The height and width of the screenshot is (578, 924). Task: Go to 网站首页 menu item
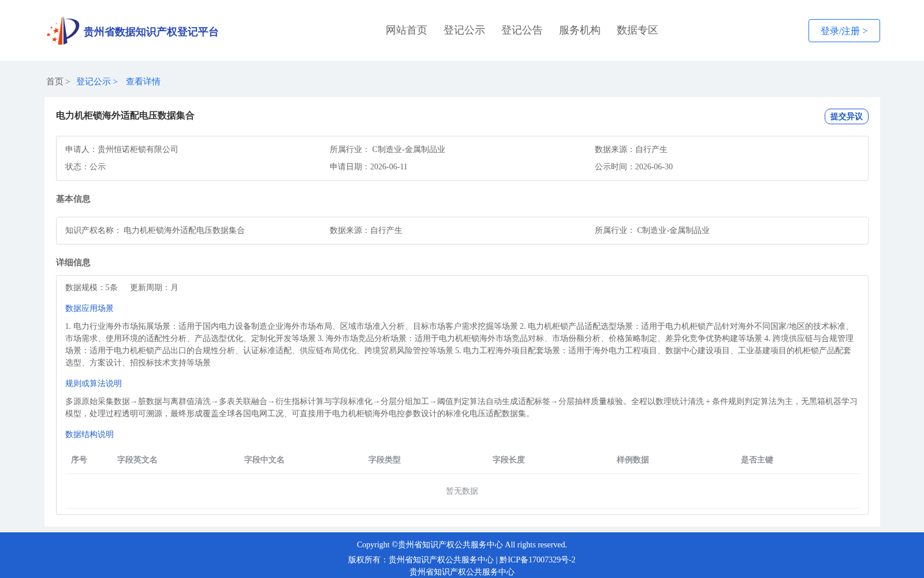click(x=407, y=30)
